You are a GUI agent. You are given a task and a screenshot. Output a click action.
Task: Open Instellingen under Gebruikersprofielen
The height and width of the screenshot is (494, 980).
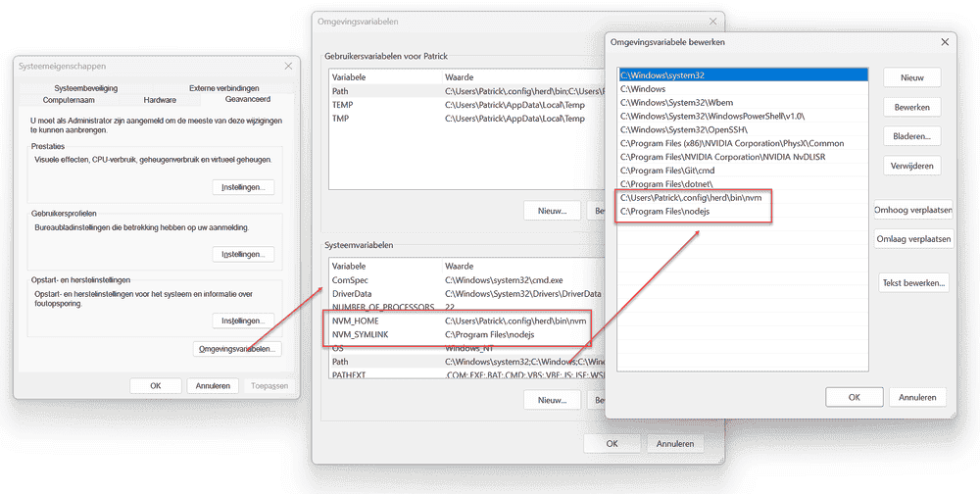click(x=243, y=254)
